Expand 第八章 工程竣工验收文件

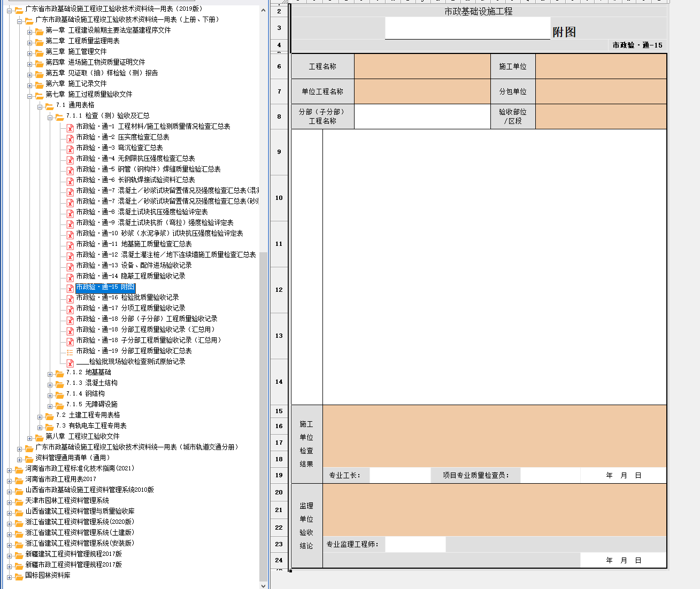30,438
